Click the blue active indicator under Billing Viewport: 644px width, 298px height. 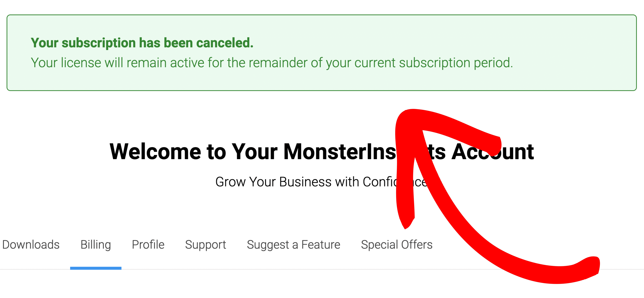(x=96, y=268)
